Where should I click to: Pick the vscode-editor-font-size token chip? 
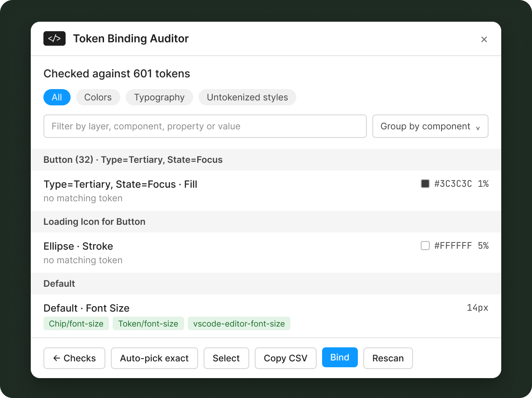pyautogui.click(x=239, y=323)
